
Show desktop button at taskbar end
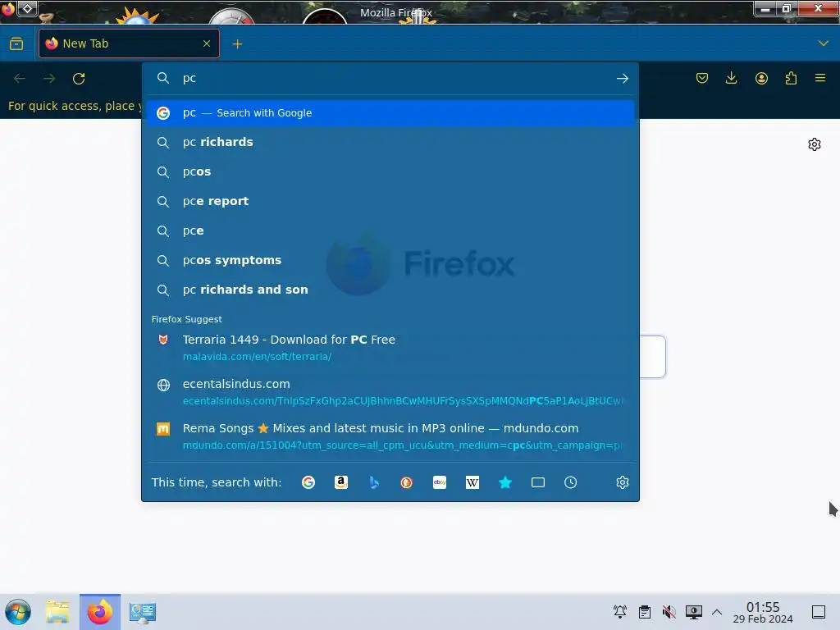pyautogui.click(x=819, y=612)
